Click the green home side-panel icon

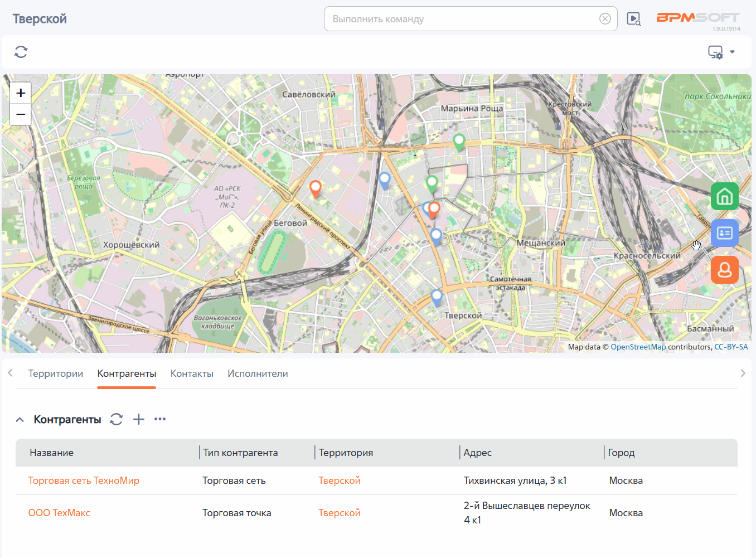coord(725,196)
